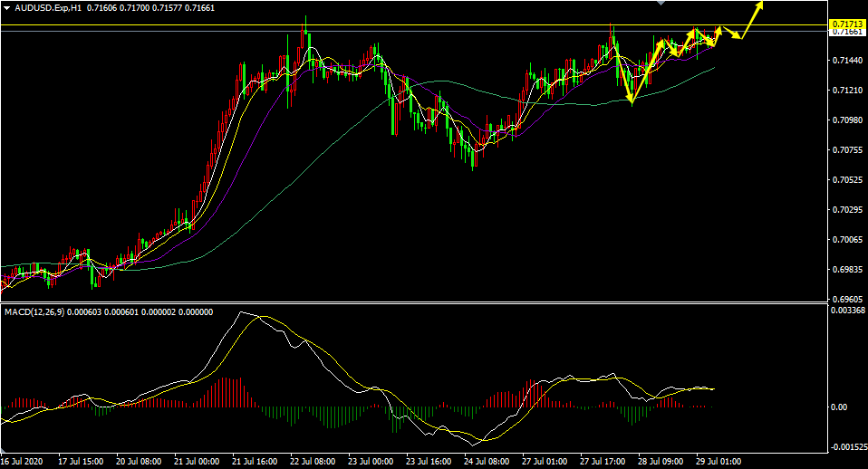Image resolution: width=868 pixels, height=469 pixels.
Task: Click the 0.69835 price axis label
Action: (x=847, y=269)
